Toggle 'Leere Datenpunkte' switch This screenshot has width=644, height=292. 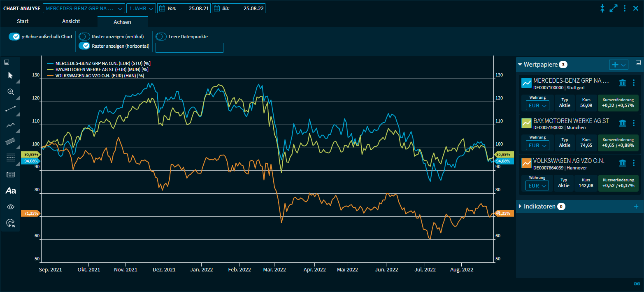161,37
